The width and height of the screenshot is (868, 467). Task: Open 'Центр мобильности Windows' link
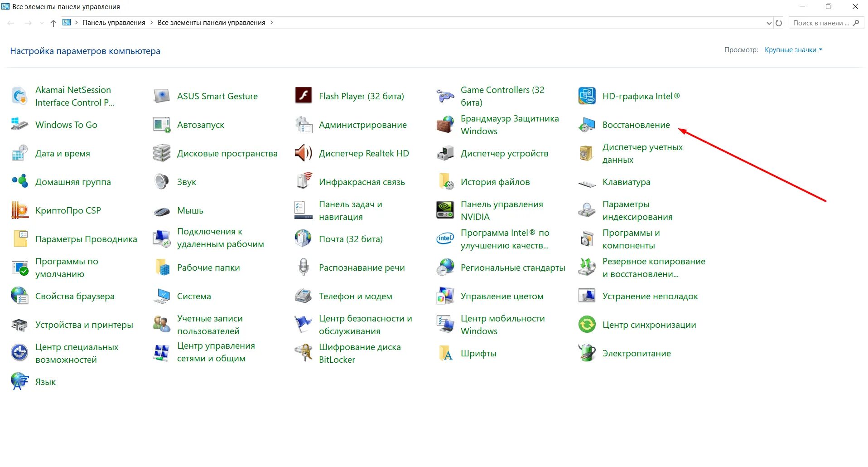pyautogui.click(x=503, y=325)
